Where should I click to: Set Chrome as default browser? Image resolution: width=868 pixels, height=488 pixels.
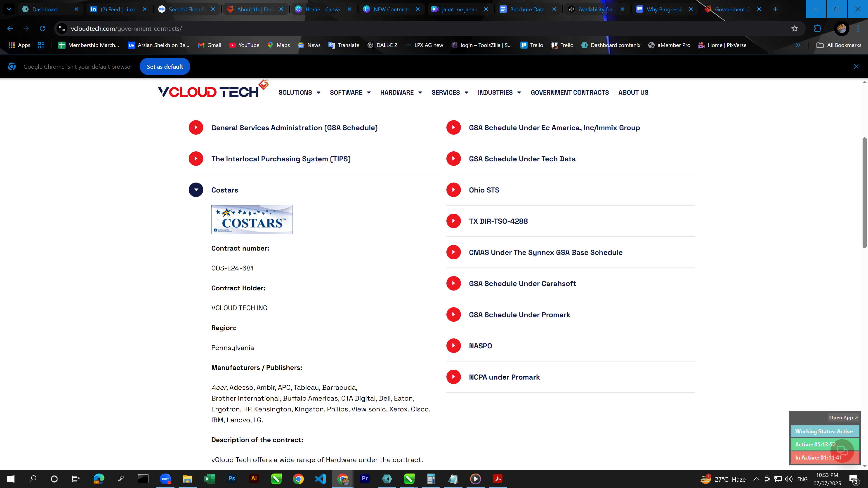tap(165, 67)
